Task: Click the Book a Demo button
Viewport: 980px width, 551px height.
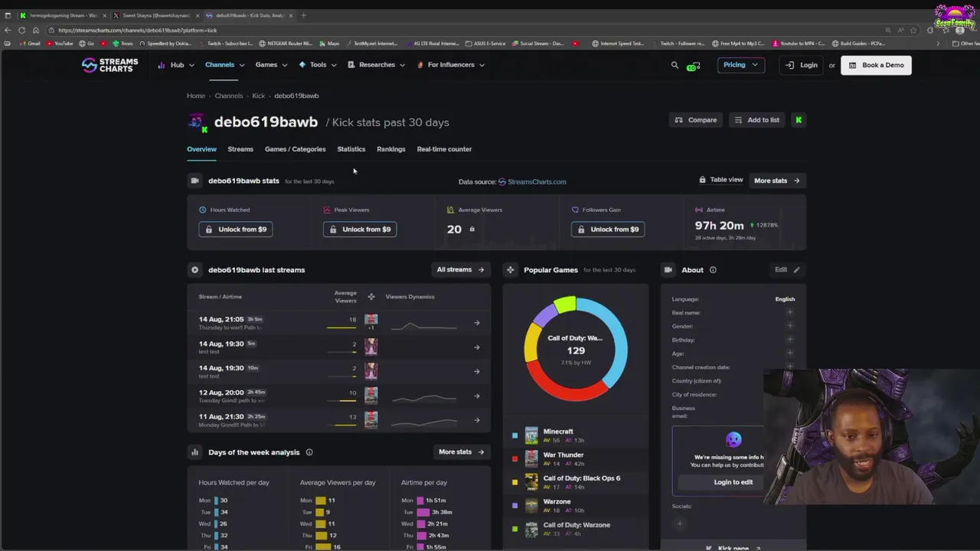Action: coord(876,65)
